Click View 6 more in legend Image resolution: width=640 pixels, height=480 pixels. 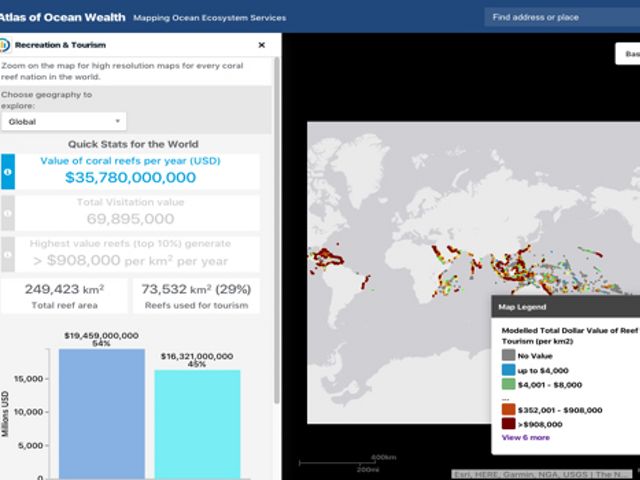click(x=524, y=437)
